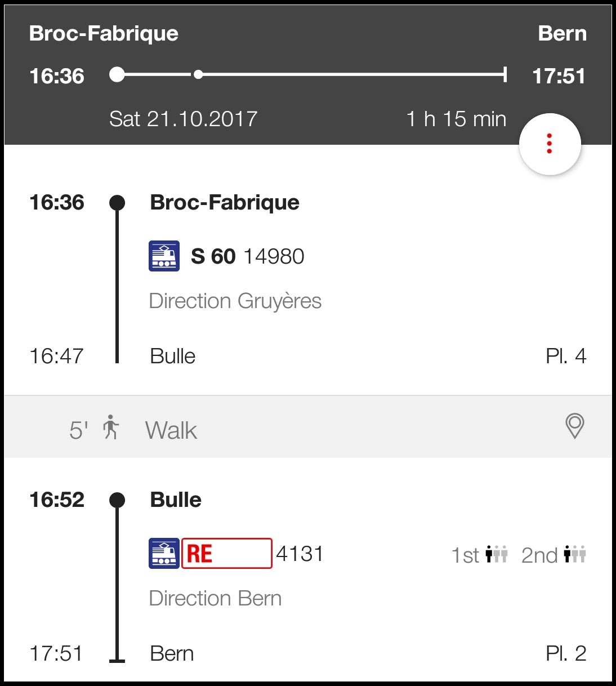Click the intermediate dot on journey timeline
This screenshot has height=686, width=616.
tap(198, 74)
